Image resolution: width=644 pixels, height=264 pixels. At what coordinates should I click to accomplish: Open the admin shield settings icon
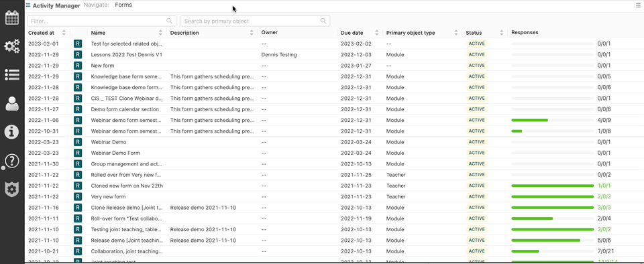click(x=12, y=190)
